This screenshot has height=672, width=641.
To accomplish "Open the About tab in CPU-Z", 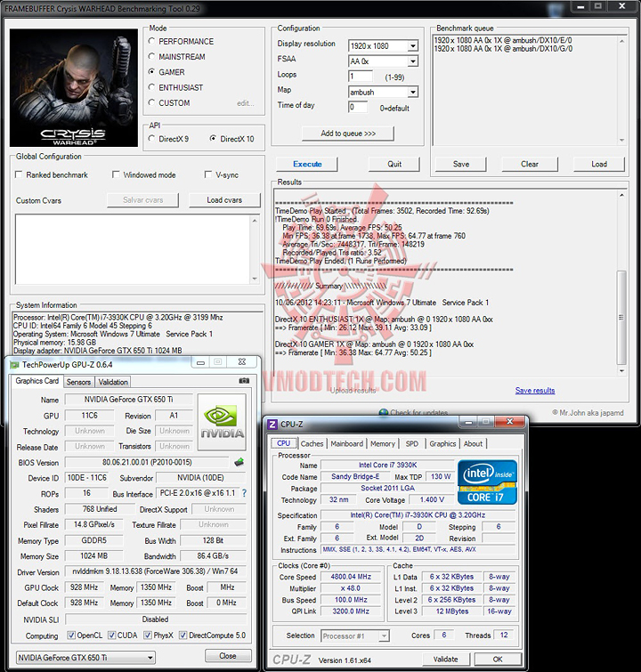I will click(473, 443).
